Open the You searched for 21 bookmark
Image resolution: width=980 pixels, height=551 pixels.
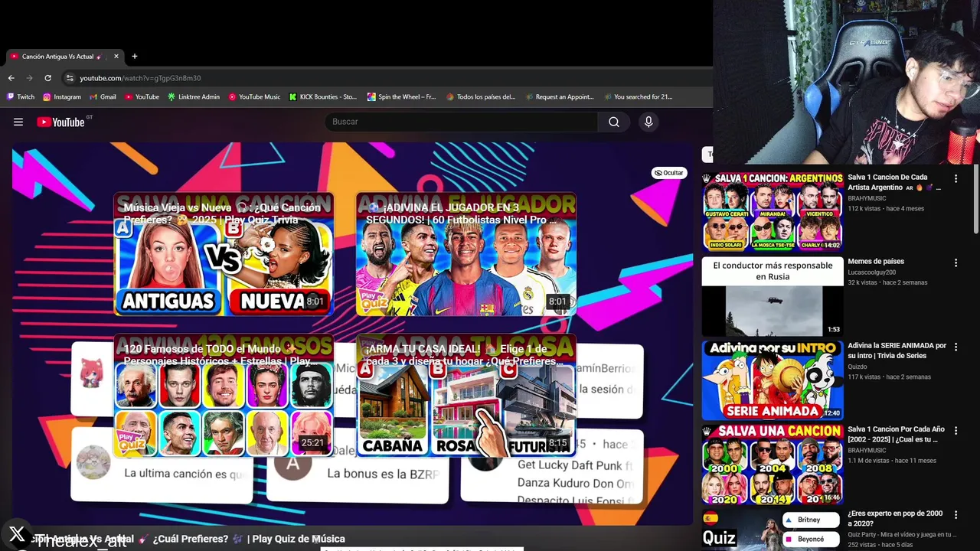[638, 97]
